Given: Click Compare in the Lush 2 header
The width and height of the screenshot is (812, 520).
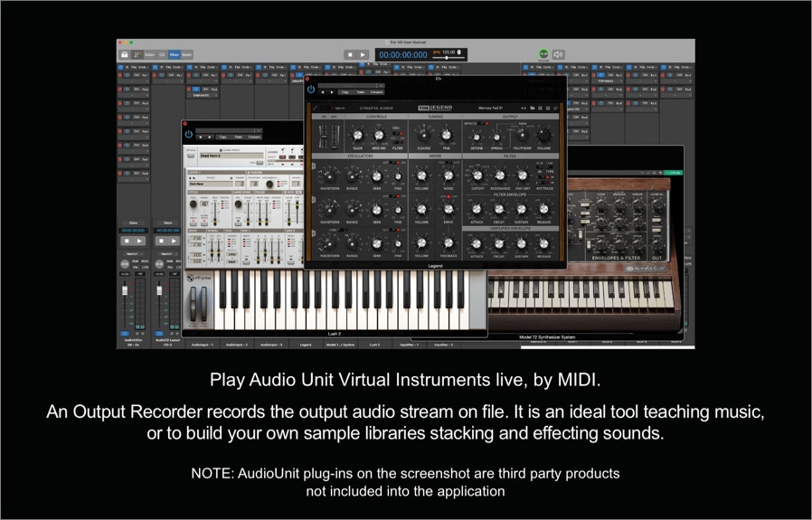Looking at the screenshot, I should (x=254, y=137).
